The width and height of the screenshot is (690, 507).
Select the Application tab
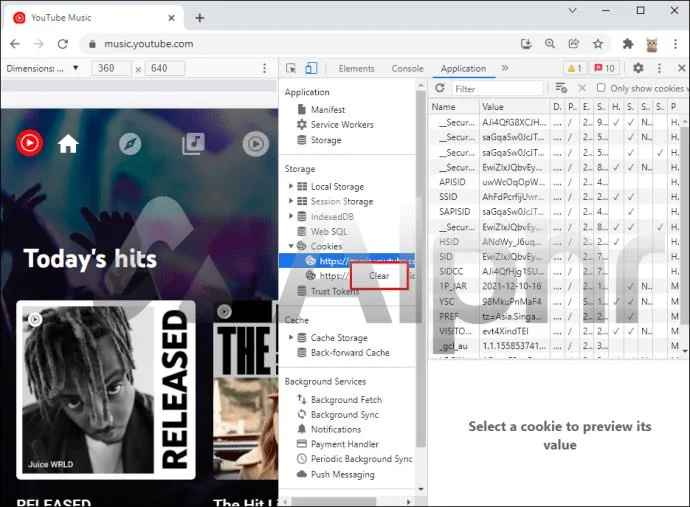(463, 68)
